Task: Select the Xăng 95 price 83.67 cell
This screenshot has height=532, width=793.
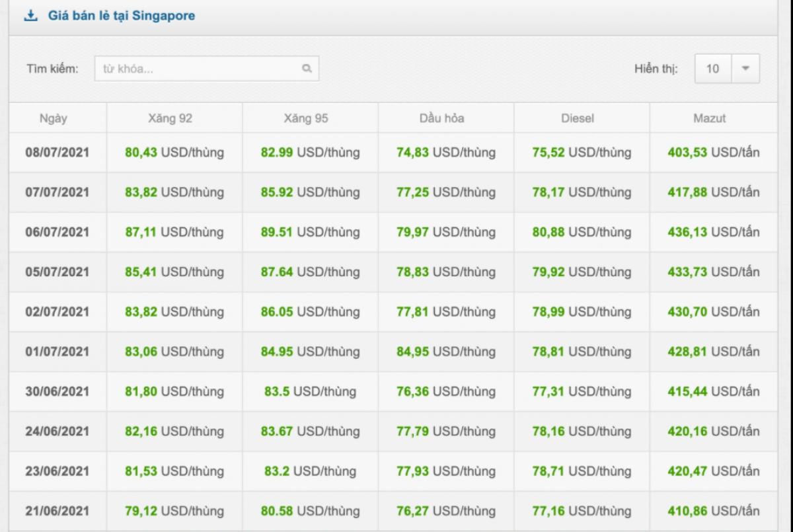Action: (310, 432)
